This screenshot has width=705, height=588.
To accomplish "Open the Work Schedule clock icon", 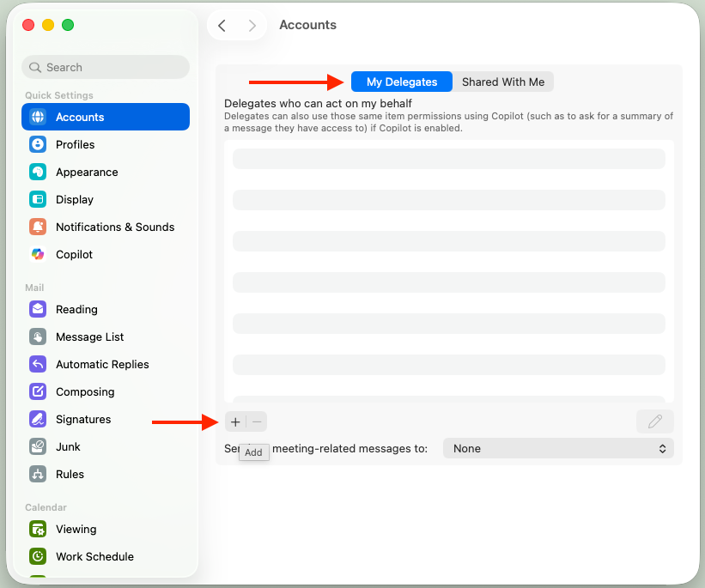I will pos(38,556).
